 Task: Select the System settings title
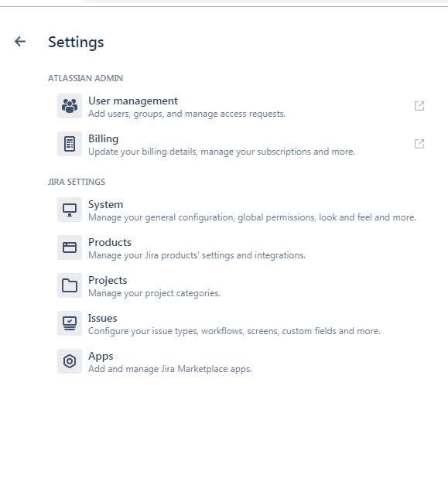105,204
